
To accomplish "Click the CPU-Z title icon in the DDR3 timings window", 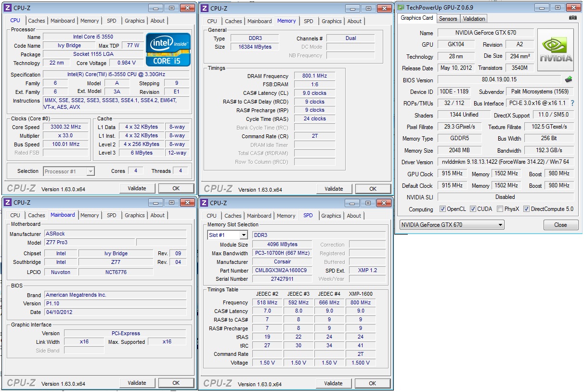I will tap(205, 8).
